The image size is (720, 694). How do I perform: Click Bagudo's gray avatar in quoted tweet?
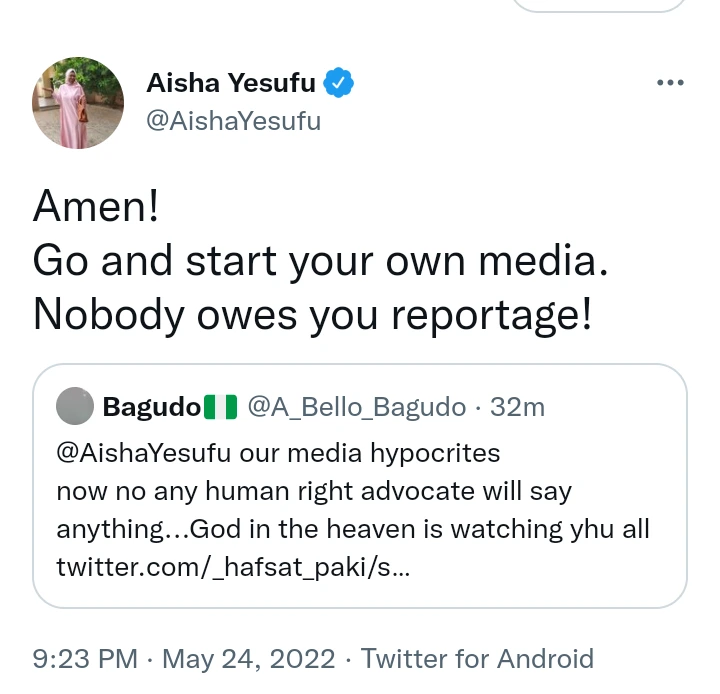[74, 407]
